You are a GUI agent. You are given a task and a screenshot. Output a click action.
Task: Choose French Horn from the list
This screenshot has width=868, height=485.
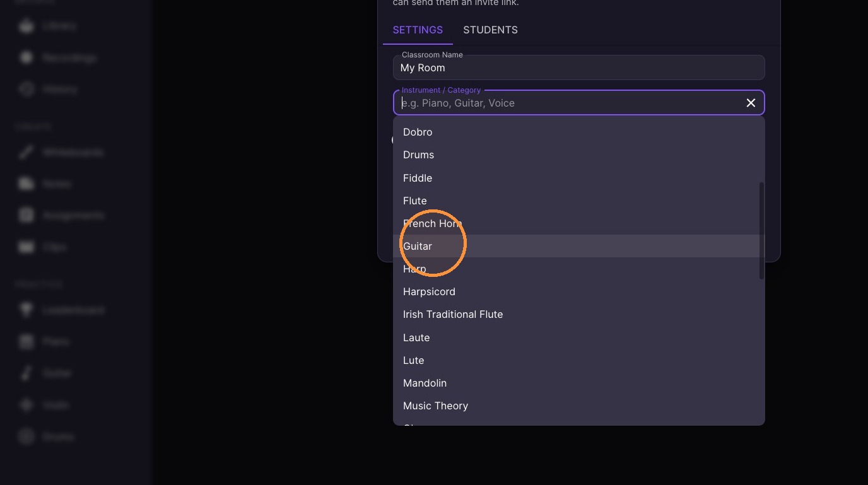(578, 223)
